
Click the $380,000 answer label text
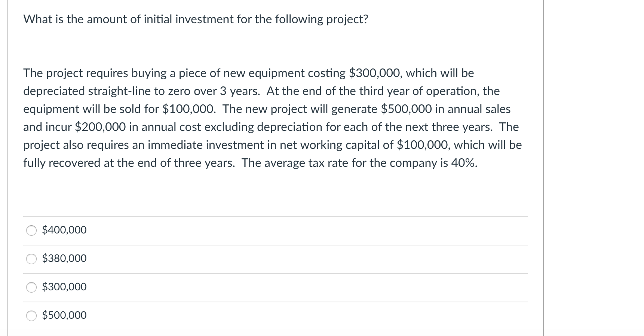point(64,258)
